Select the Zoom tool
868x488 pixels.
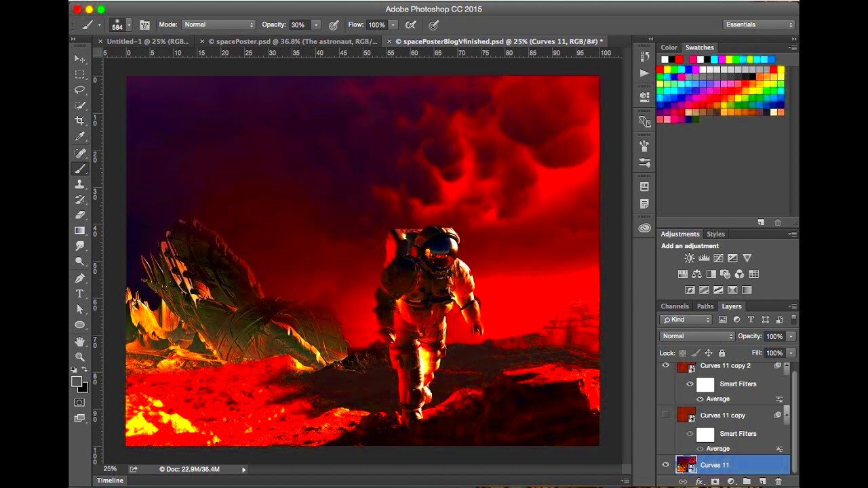(80, 357)
